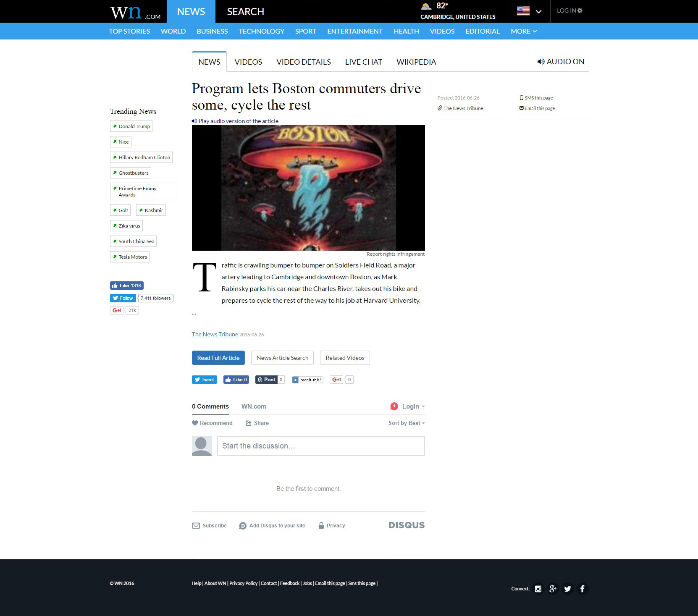The width and height of the screenshot is (698, 616).
Task: Click the Facebook connect icon in footer
Action: coord(582,589)
